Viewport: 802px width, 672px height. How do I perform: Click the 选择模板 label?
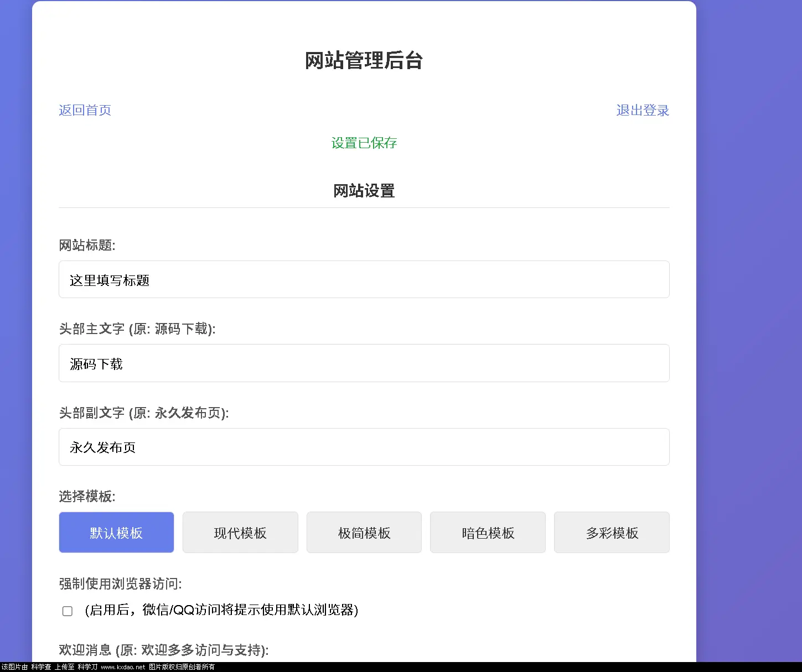click(87, 497)
